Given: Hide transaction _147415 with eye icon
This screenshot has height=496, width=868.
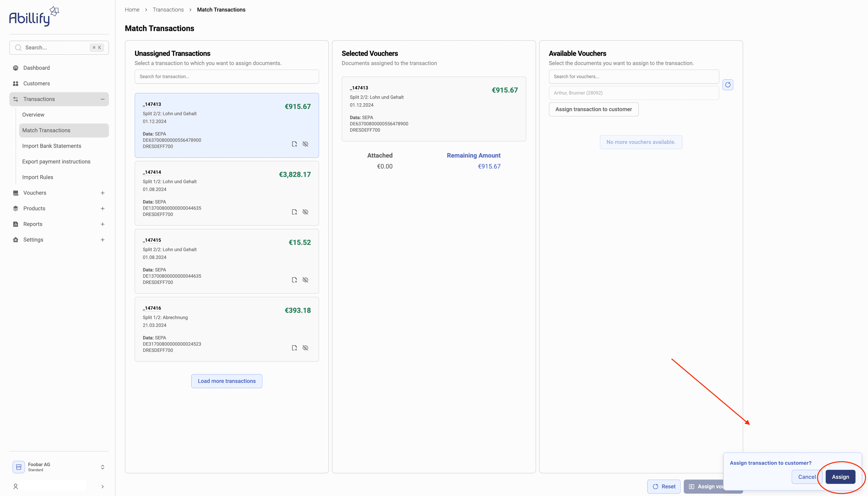Looking at the screenshot, I should (305, 280).
